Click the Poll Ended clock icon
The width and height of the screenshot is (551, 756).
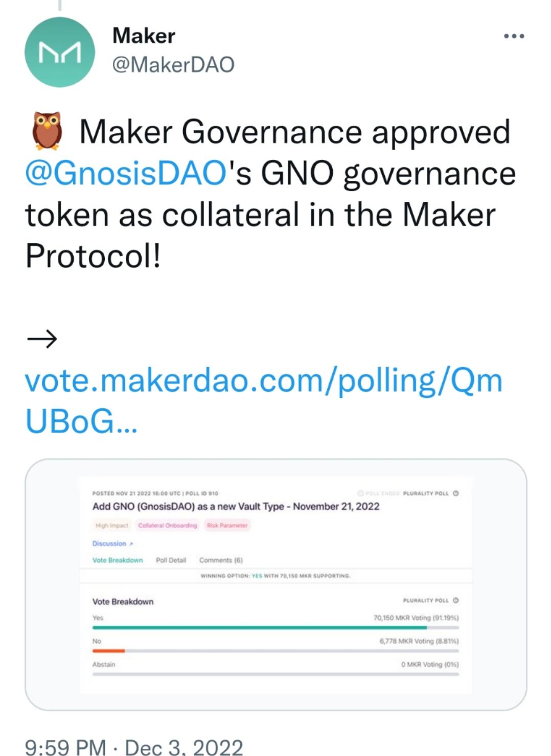pos(360,493)
